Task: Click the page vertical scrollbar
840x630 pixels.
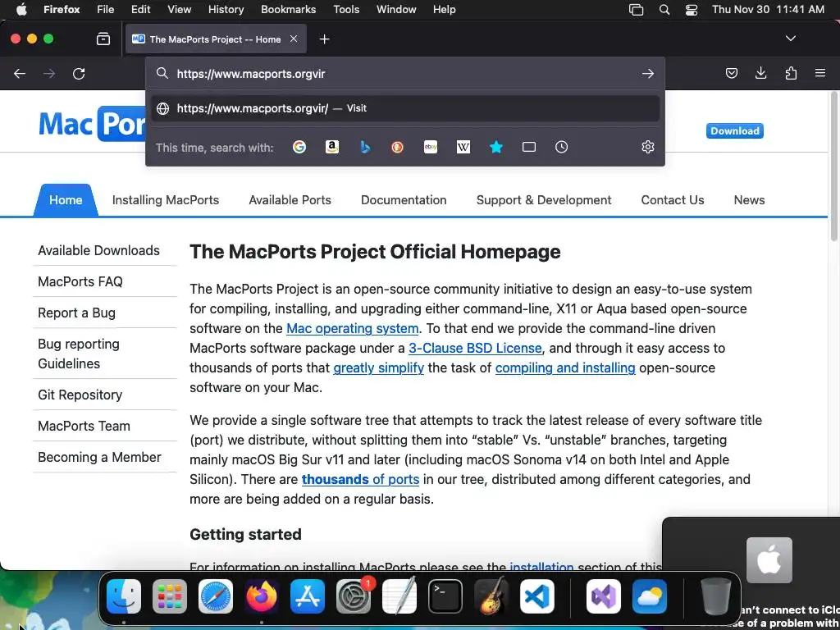Action: (x=833, y=166)
